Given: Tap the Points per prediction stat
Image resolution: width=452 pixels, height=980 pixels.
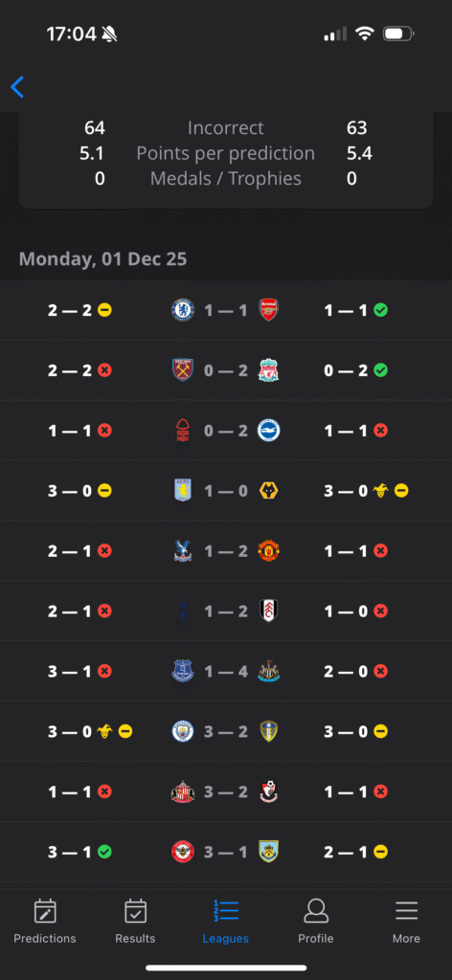Looking at the screenshot, I should click(226, 153).
